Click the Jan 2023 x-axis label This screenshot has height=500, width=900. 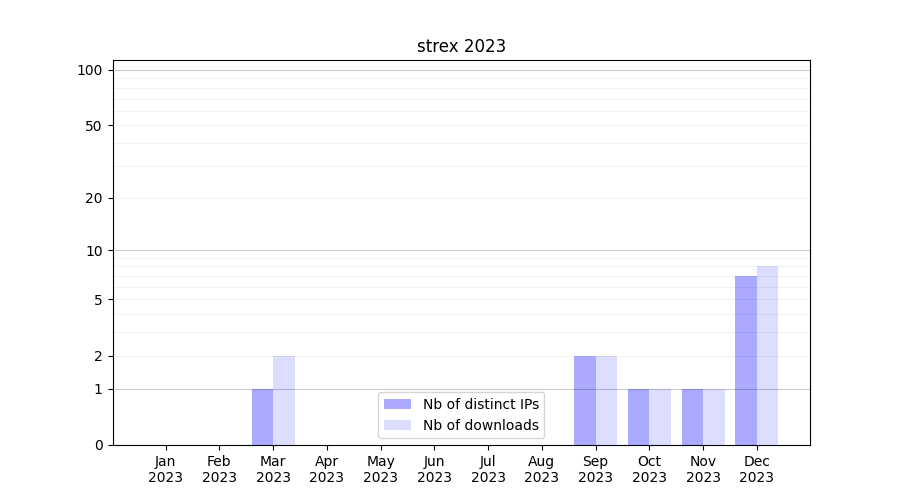coord(166,469)
